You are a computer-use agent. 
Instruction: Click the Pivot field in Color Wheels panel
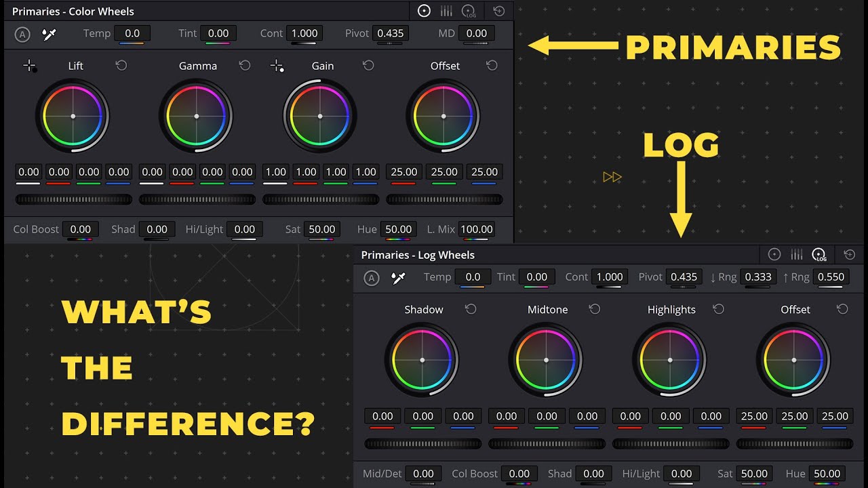pos(391,33)
